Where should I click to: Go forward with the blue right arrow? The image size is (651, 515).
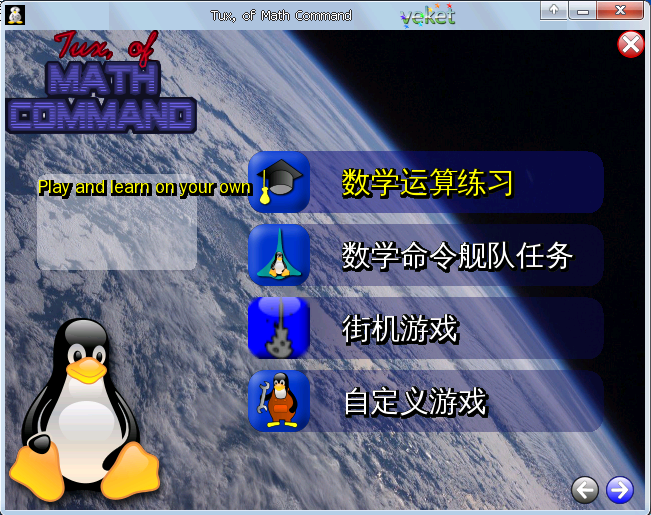(620, 490)
